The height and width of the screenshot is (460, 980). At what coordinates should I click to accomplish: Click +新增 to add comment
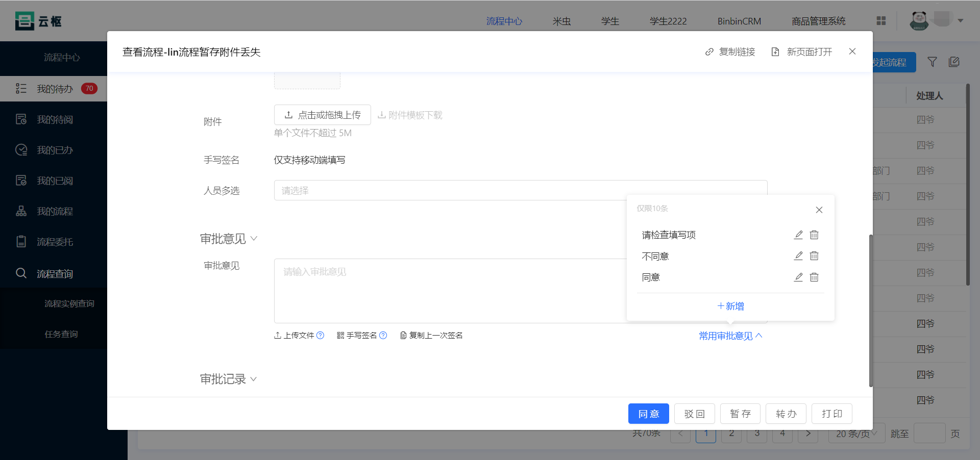coord(730,306)
